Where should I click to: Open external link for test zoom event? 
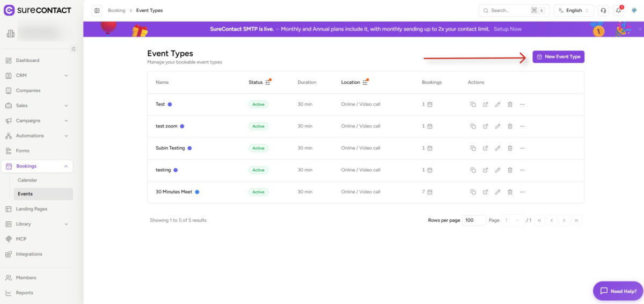coord(485,126)
